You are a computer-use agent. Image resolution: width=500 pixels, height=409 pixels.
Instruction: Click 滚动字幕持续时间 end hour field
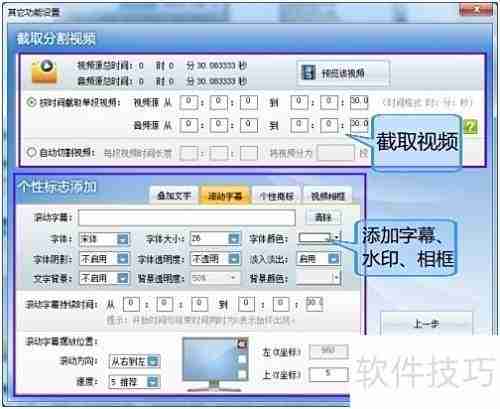click(x=246, y=304)
